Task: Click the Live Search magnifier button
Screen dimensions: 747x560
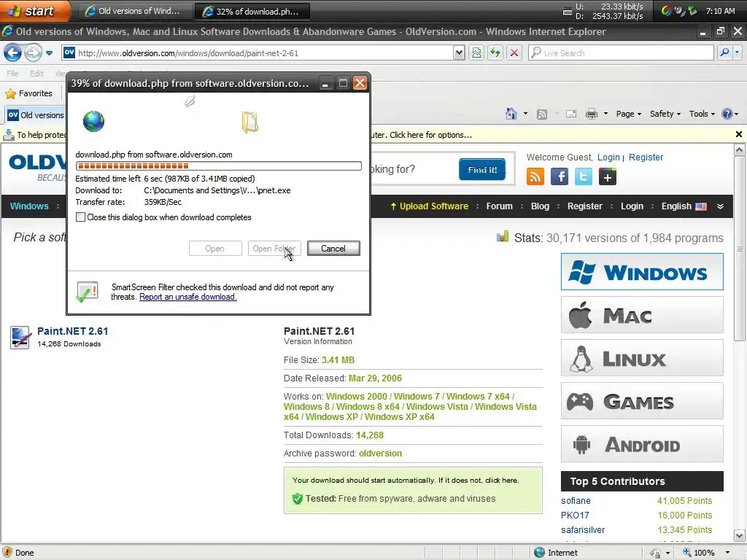Action: click(x=724, y=52)
